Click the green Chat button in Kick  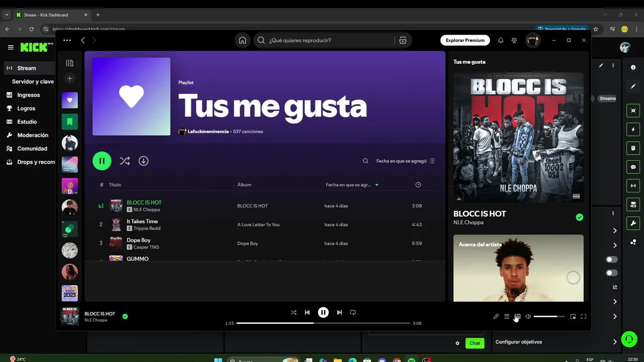coord(475,343)
